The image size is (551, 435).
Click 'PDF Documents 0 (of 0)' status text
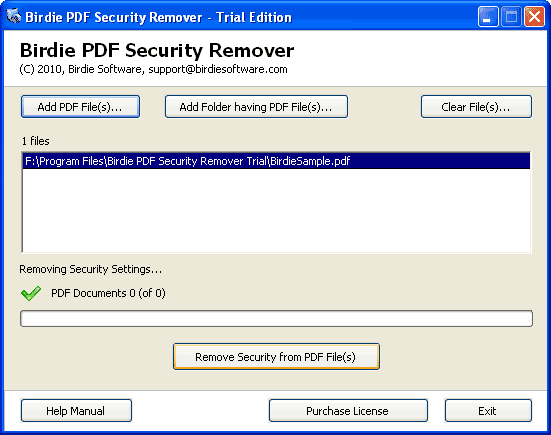(x=108, y=293)
